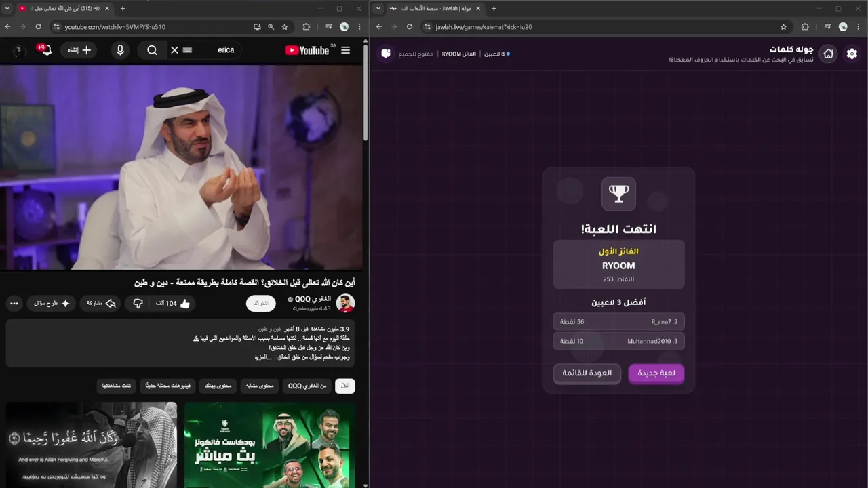This screenshot has width=868, height=488.
Task: Open more actions three-dots under the video
Action: point(14,304)
